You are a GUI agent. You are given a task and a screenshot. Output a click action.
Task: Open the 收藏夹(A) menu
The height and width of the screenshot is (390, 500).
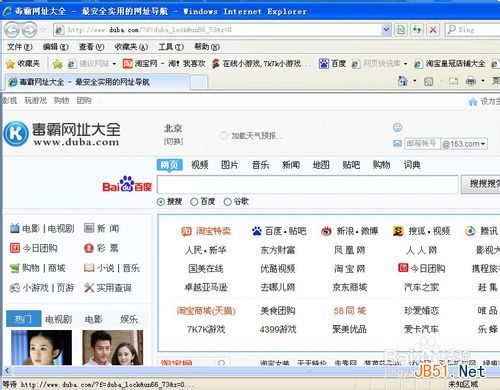click(x=131, y=47)
